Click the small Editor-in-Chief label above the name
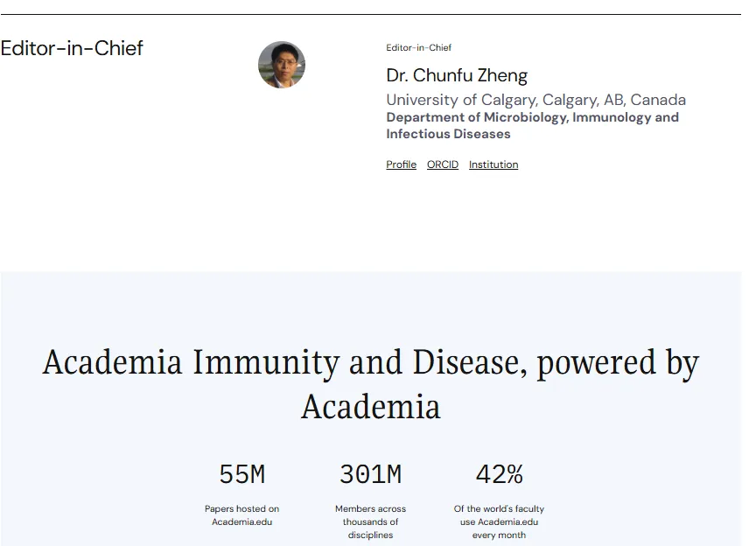The image size is (756, 546). click(418, 48)
